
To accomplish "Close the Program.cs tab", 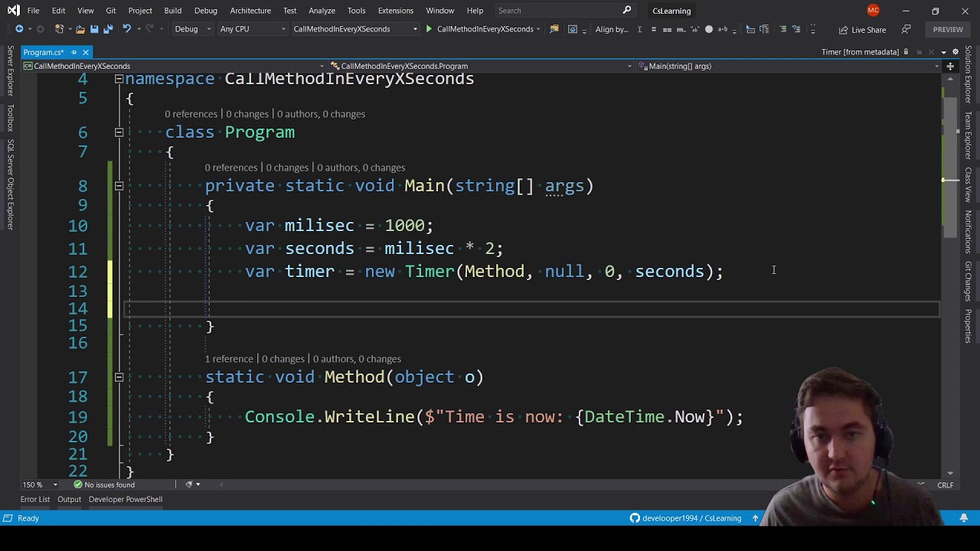I will click(x=86, y=52).
